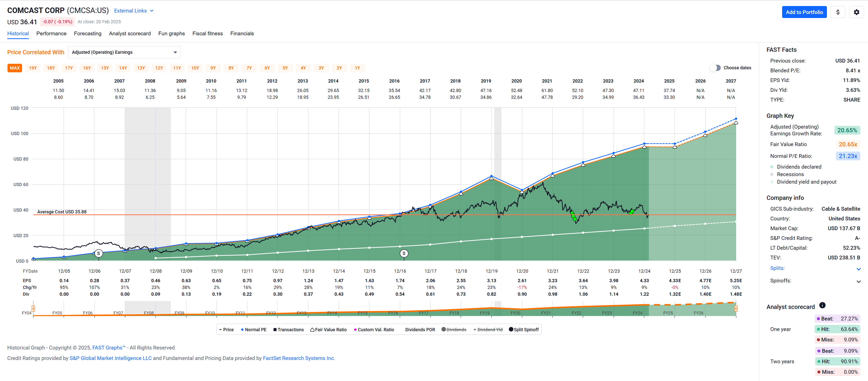The width and height of the screenshot is (868, 381).
Task: Enable the Dividend Yld legend item
Action: 488,329
